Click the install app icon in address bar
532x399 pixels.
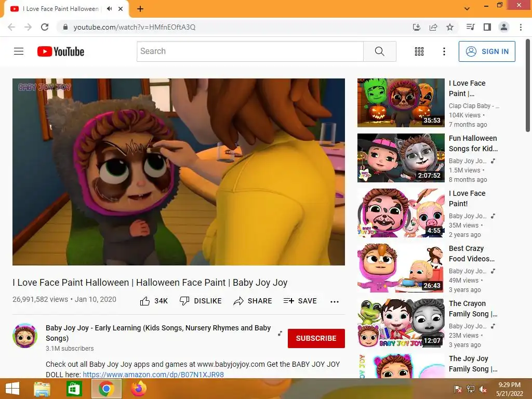(416, 27)
